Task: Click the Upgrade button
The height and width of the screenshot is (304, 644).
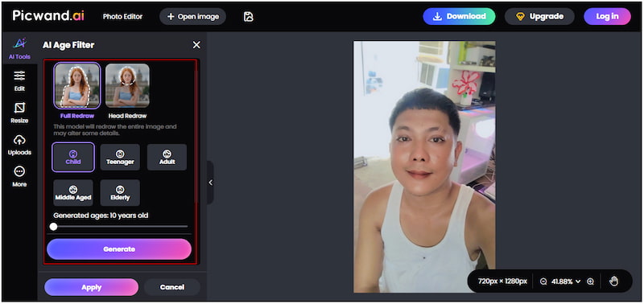Action: 539,16
